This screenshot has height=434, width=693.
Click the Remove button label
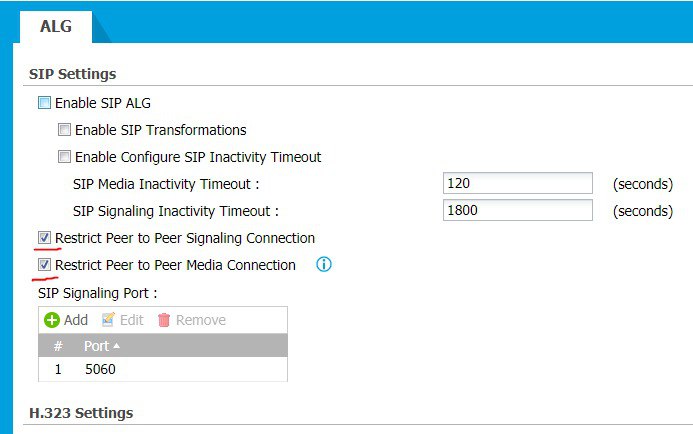pos(201,320)
